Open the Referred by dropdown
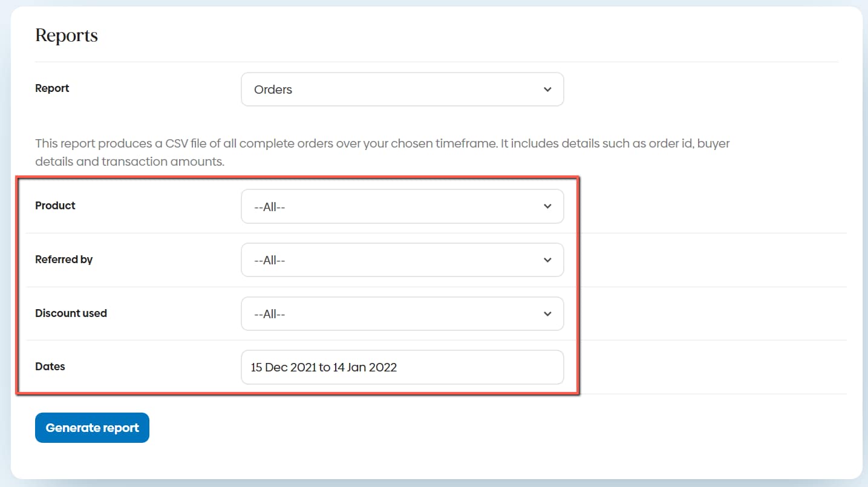 coord(402,260)
